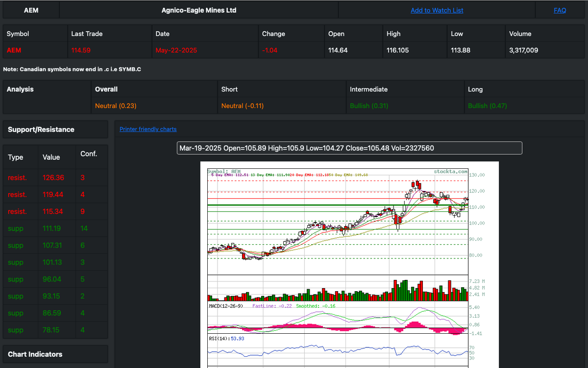Viewport: 588px width, 368px height.
Task: Click support value 111.19
Action: tap(52, 229)
